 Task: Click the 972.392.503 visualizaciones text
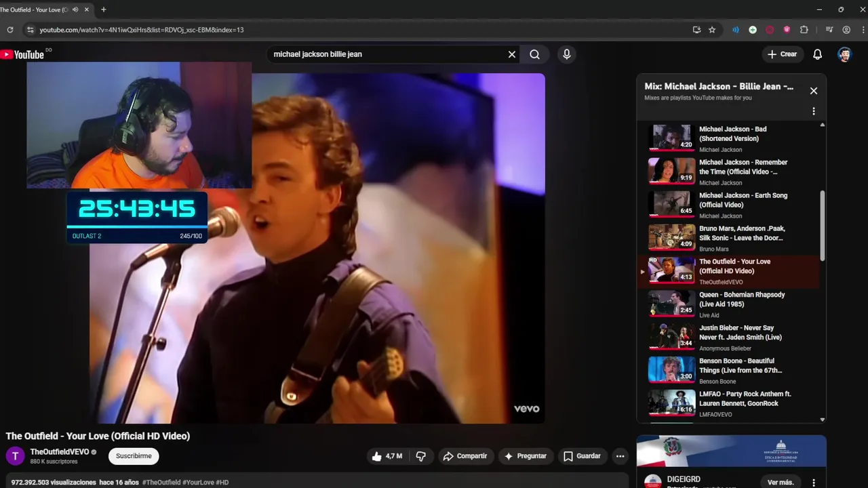tap(54, 483)
